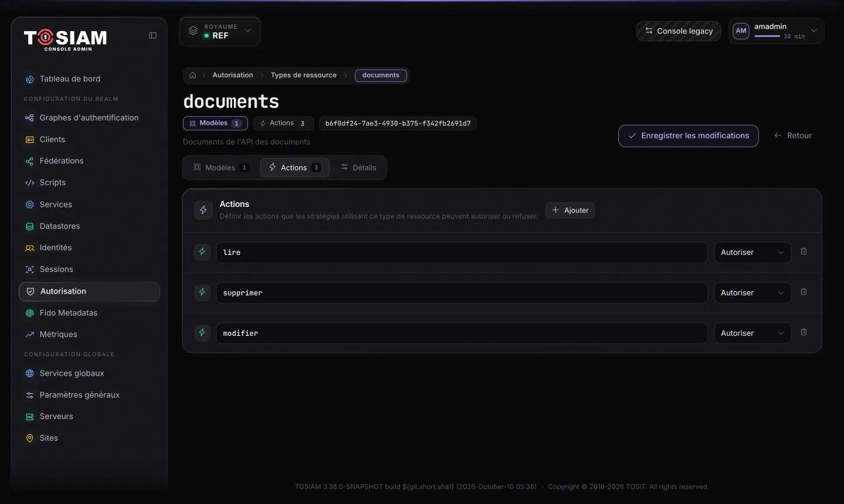Image resolution: width=844 pixels, height=504 pixels.
Task: Click the TOSIAM logo
Action: coord(66,40)
